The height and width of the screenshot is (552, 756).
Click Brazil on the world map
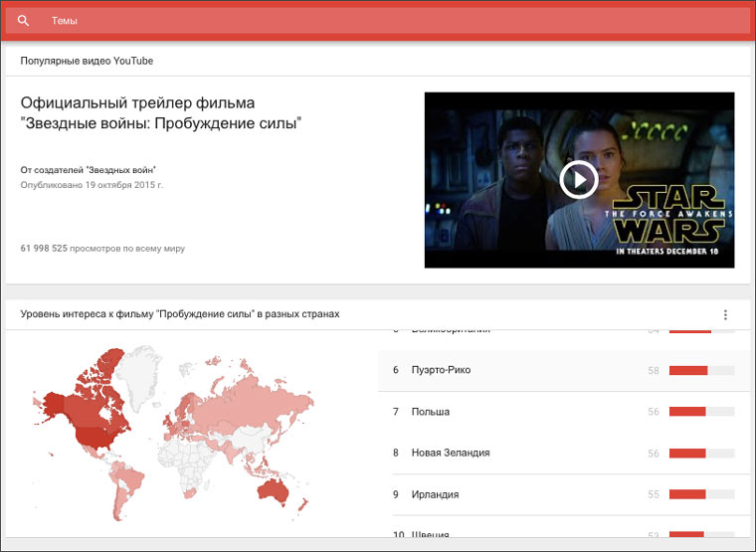(x=131, y=476)
